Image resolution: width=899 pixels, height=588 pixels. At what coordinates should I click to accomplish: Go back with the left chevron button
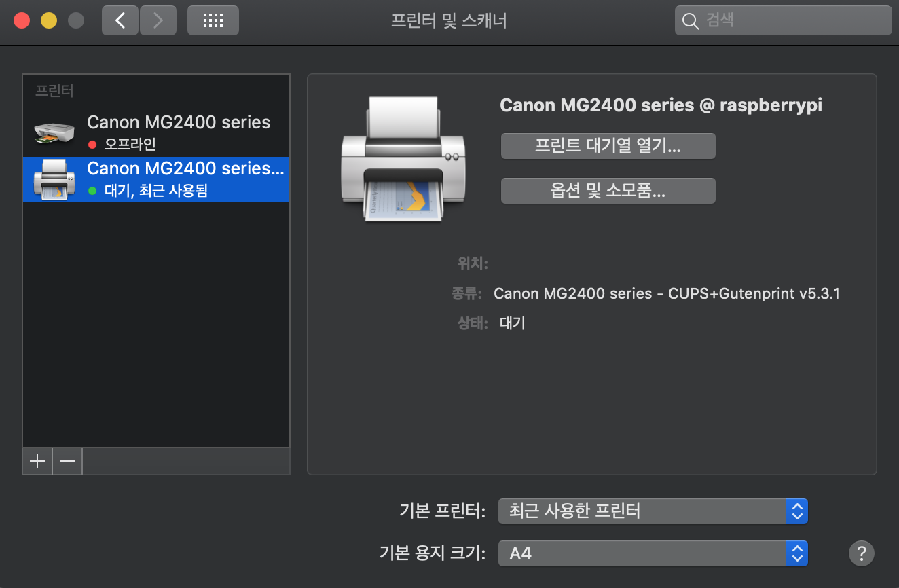(x=120, y=20)
